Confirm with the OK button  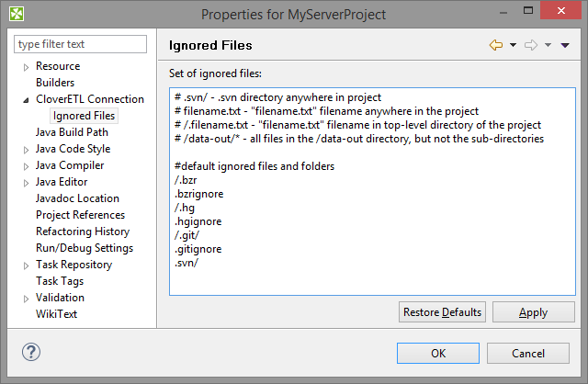pos(438,353)
